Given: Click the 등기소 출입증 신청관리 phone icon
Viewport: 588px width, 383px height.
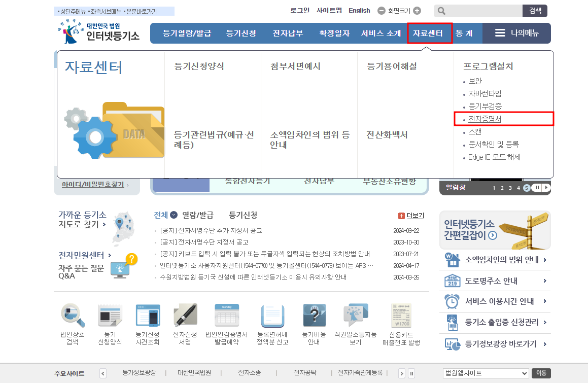Looking at the screenshot, I should (x=452, y=323).
